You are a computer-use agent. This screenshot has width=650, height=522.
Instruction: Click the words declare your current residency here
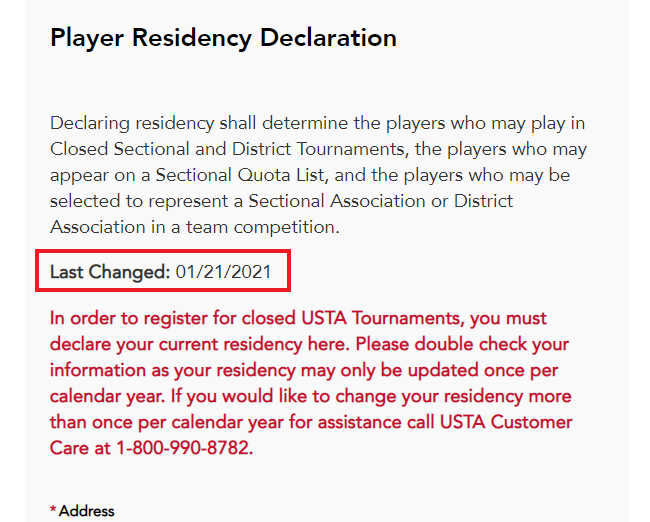199,344
